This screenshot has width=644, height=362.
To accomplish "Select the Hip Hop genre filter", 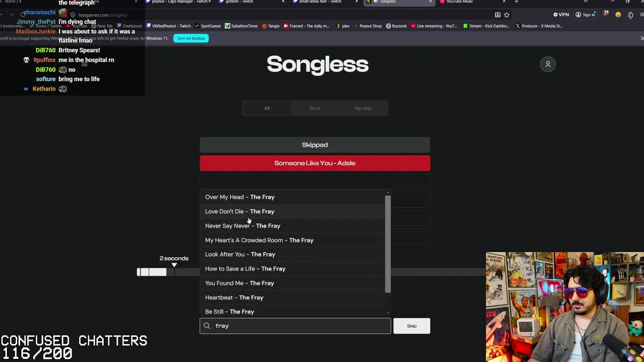I will point(363,108).
